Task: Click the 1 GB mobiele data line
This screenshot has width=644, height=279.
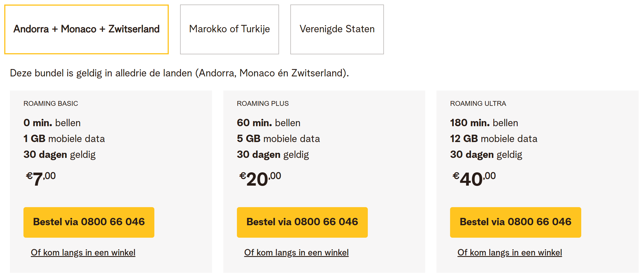Action: (64, 139)
